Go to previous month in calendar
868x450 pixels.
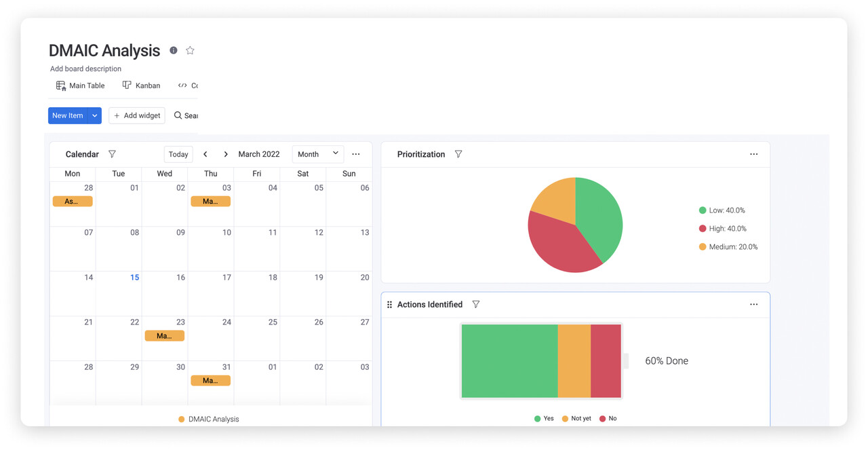(x=205, y=154)
